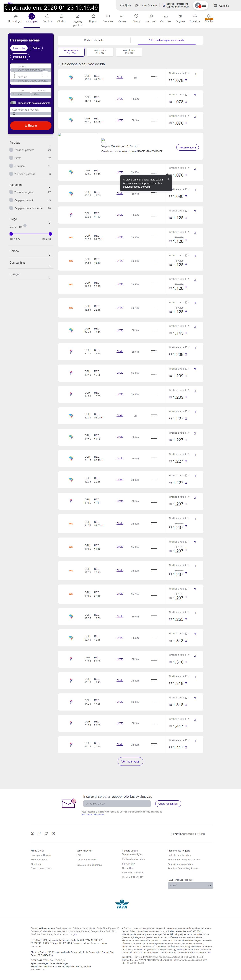Open the Brasil country dropdown

coord(190,886)
